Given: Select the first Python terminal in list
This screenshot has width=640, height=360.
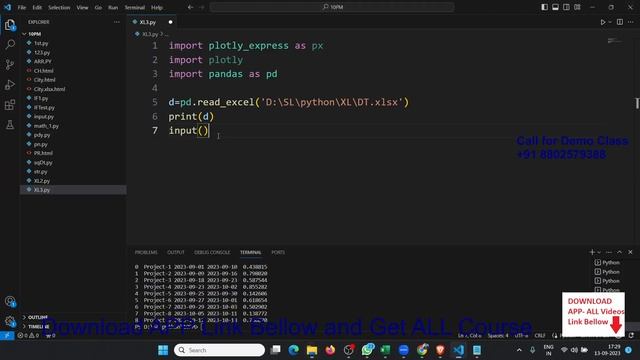Looking at the screenshot, I should (607, 263).
